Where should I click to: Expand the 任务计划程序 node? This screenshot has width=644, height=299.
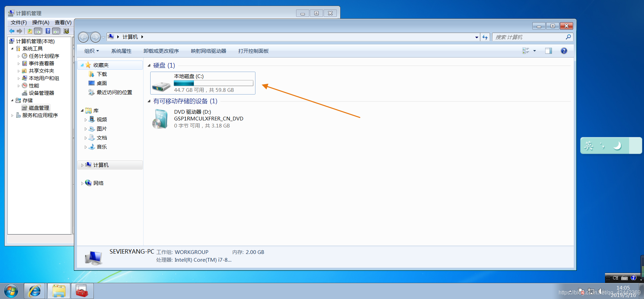pos(18,56)
